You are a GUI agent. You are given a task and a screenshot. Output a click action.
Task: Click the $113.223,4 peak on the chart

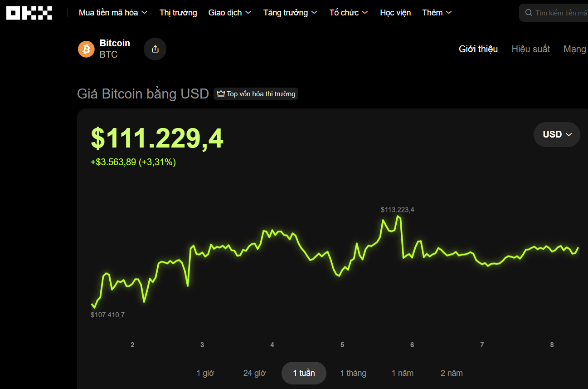point(398,217)
